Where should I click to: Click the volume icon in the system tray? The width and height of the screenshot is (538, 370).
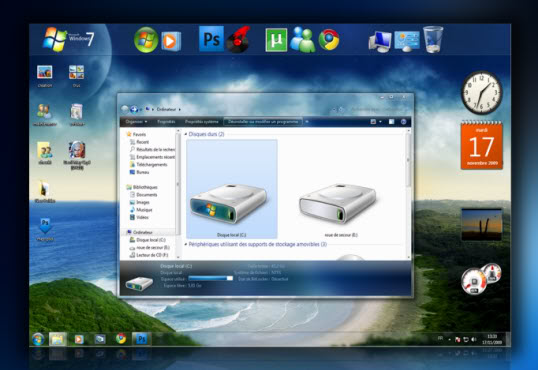tap(474, 339)
